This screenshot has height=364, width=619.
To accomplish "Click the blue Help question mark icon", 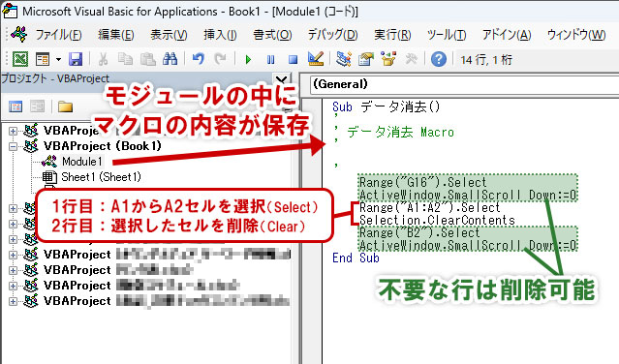I will point(439,60).
